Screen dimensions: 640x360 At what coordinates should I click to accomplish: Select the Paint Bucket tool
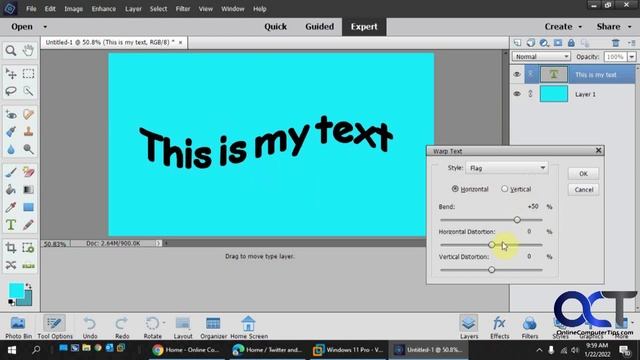[x=11, y=190]
